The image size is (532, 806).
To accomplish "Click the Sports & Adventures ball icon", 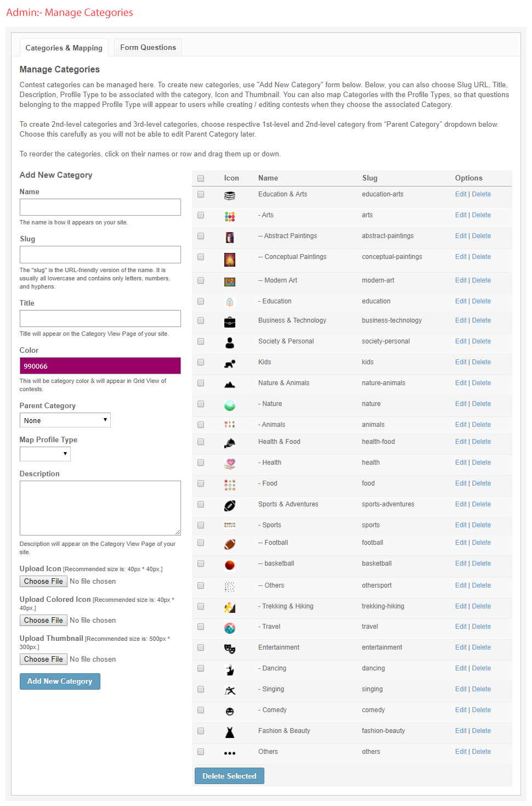I will pyautogui.click(x=229, y=506).
